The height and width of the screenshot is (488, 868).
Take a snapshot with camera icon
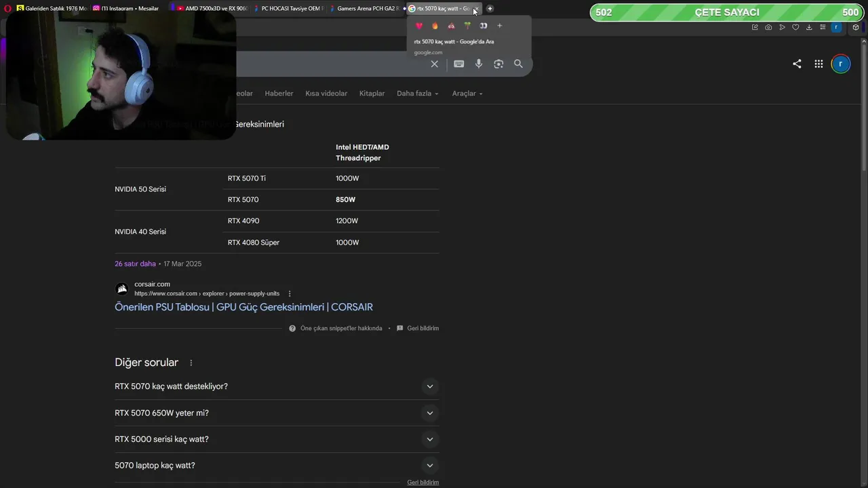click(768, 27)
